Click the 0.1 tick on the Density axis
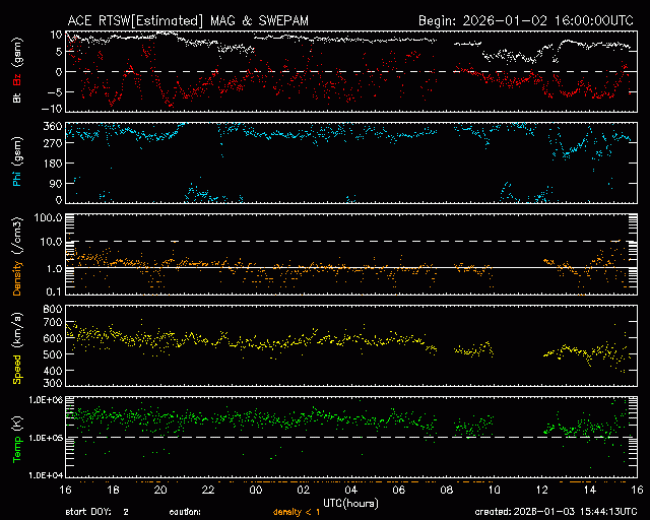This screenshot has height=520, width=650. [54, 292]
